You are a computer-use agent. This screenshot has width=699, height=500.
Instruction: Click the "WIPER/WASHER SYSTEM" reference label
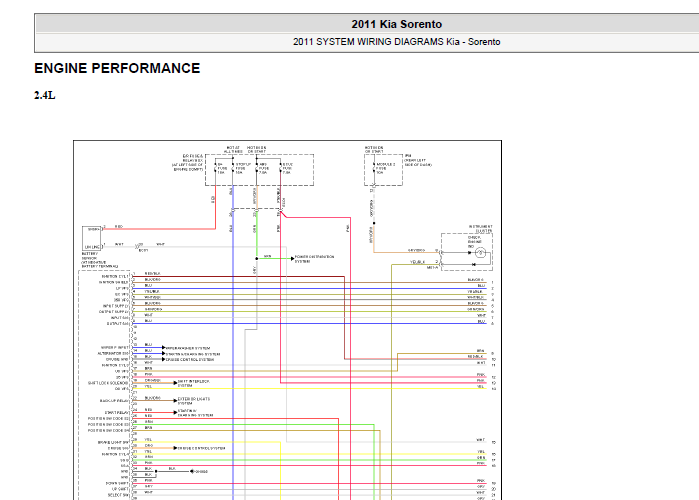coord(188,348)
